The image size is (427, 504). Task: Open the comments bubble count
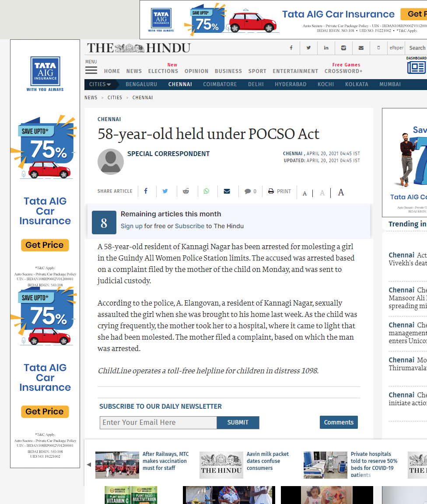(250, 191)
